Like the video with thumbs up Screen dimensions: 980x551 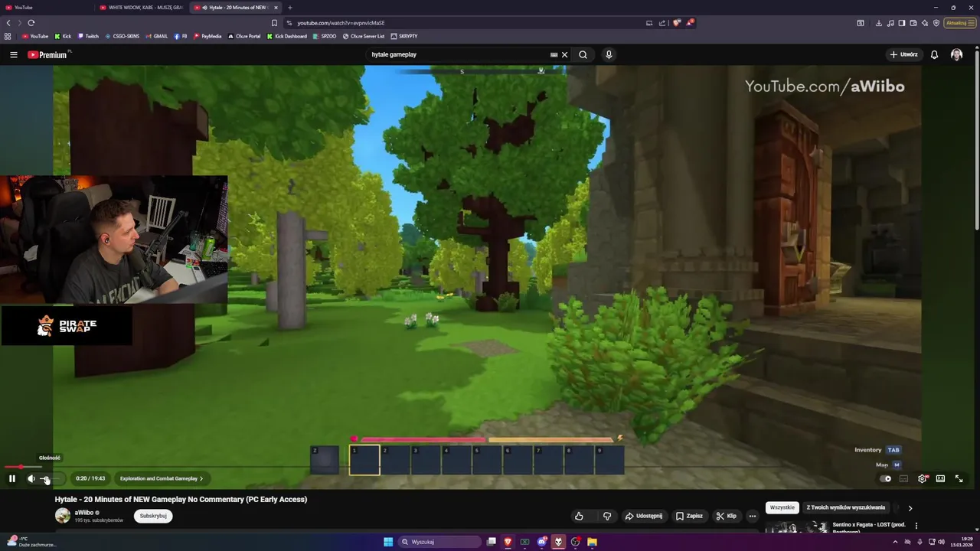(x=579, y=516)
